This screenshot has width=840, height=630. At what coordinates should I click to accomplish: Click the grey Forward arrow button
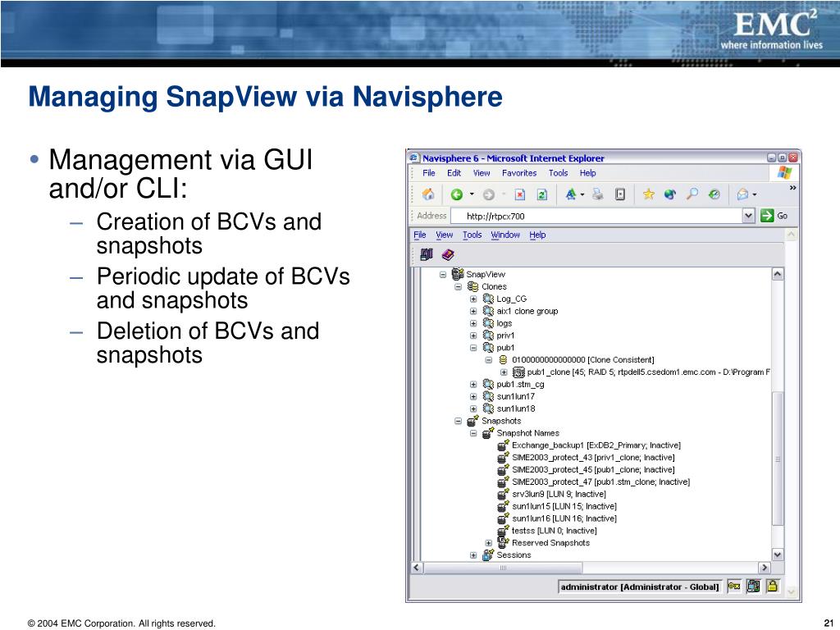488,194
